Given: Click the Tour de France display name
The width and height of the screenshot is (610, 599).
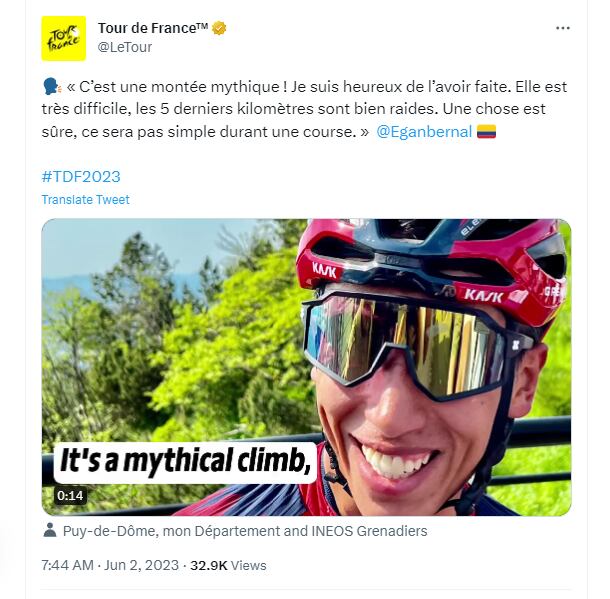Looking at the screenshot, I should pyautogui.click(x=152, y=28).
